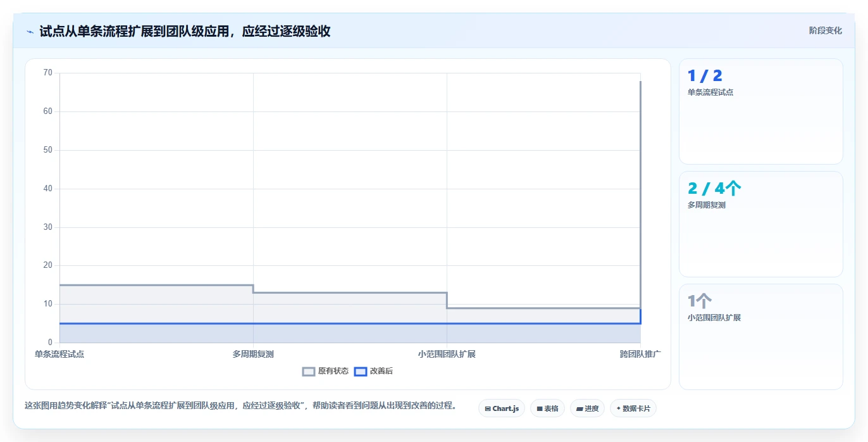The width and height of the screenshot is (868, 442).
Task: Select the 表格 tag chip
Action: [x=547, y=408]
